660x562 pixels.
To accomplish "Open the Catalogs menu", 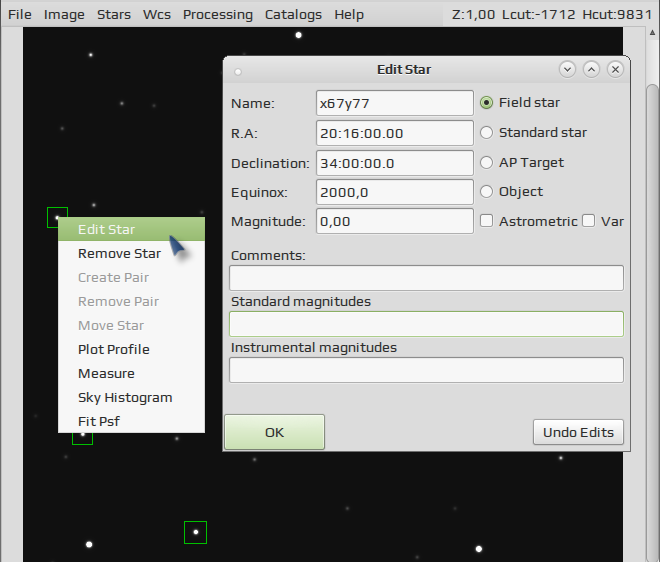I will 293,14.
